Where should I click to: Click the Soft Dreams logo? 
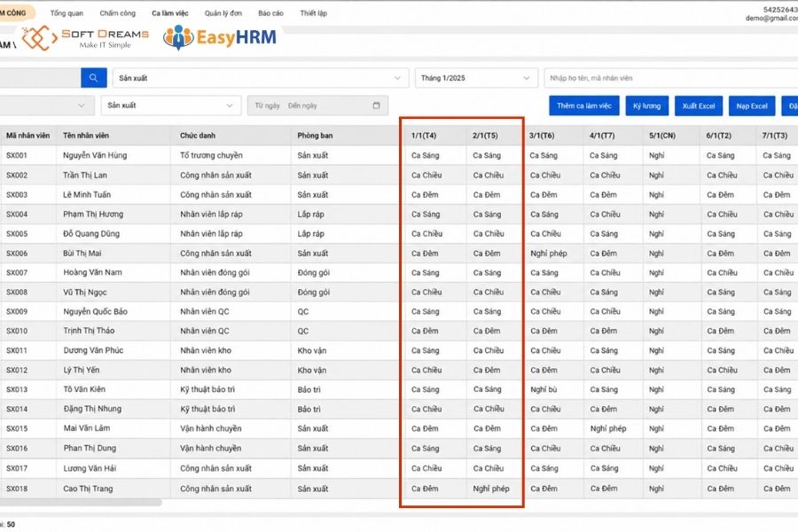pyautogui.click(x=85, y=37)
